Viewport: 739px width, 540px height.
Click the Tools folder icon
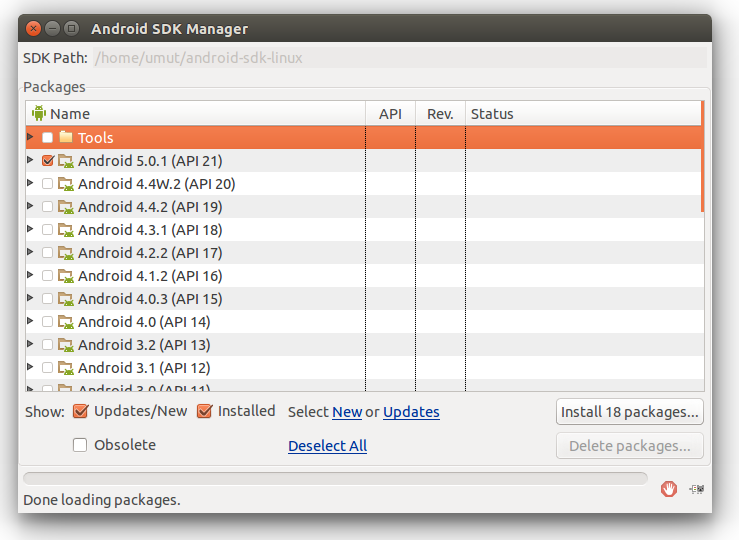tap(66, 138)
